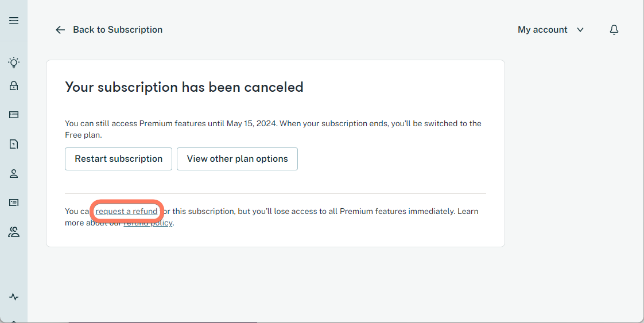This screenshot has height=323, width=644.
Task: Click the lightbulb icon in sidebar
Action: (x=14, y=62)
